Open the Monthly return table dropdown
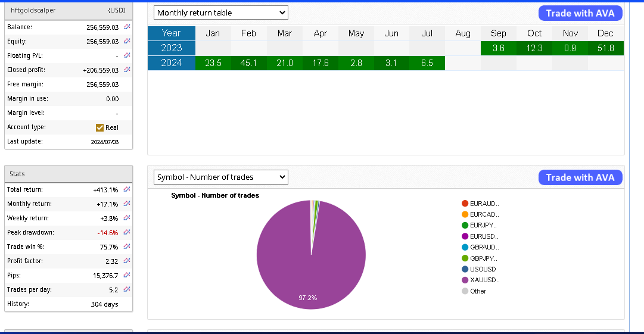Image resolution: width=644 pixels, height=334 pixels. [x=220, y=13]
